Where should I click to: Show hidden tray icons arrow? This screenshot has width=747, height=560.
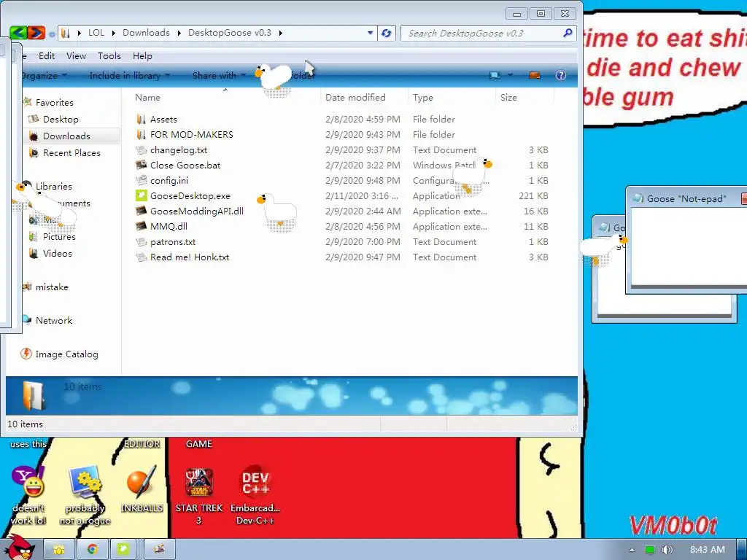(632, 550)
